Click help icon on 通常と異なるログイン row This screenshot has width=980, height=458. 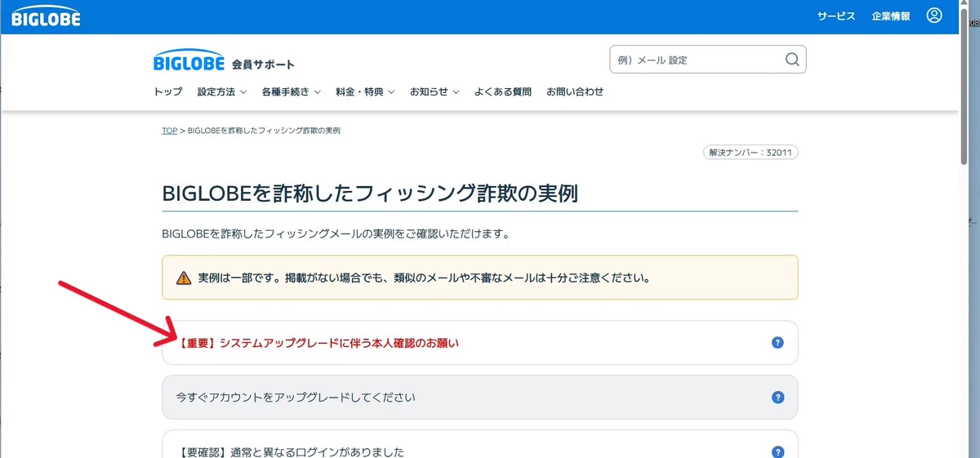pos(777,451)
